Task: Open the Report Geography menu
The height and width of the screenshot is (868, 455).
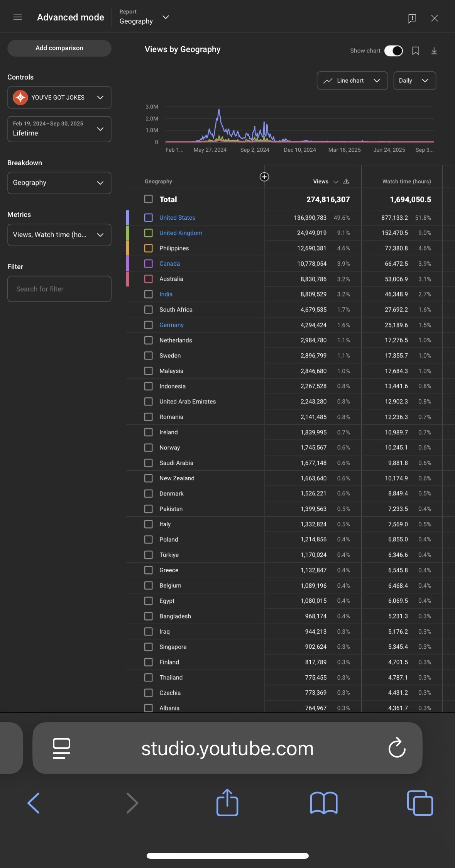Action: [144, 17]
